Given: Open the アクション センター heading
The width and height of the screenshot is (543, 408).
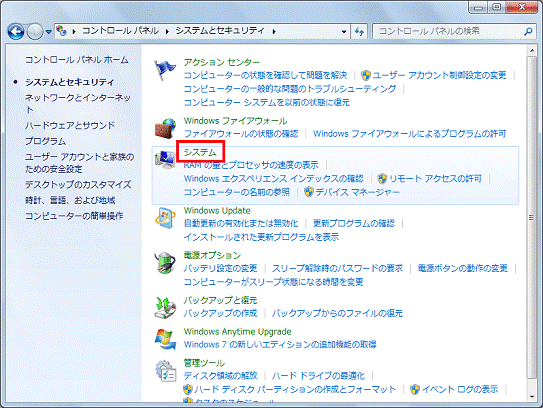Looking at the screenshot, I should click(221, 62).
